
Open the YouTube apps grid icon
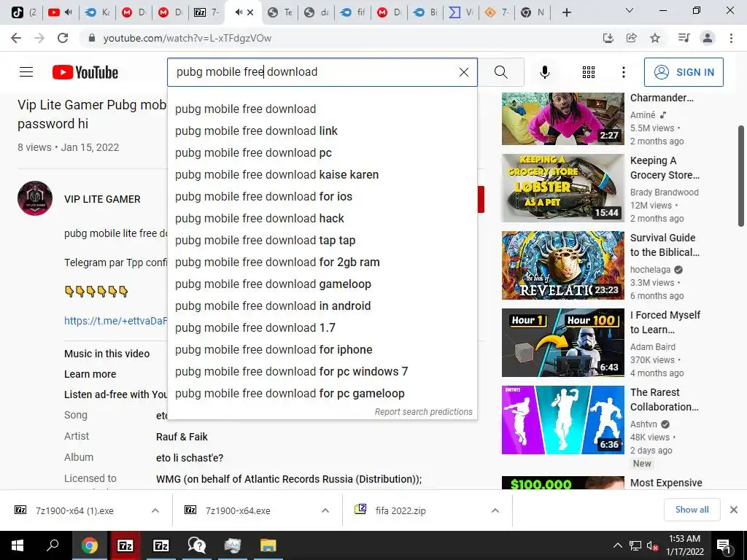(589, 72)
